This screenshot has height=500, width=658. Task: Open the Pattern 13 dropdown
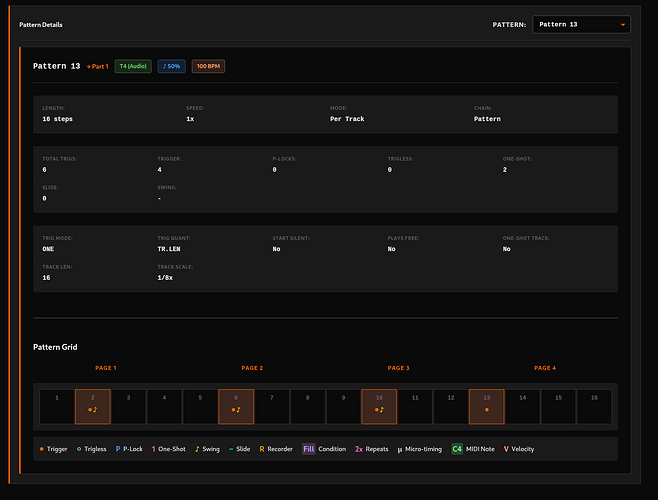click(x=580, y=24)
